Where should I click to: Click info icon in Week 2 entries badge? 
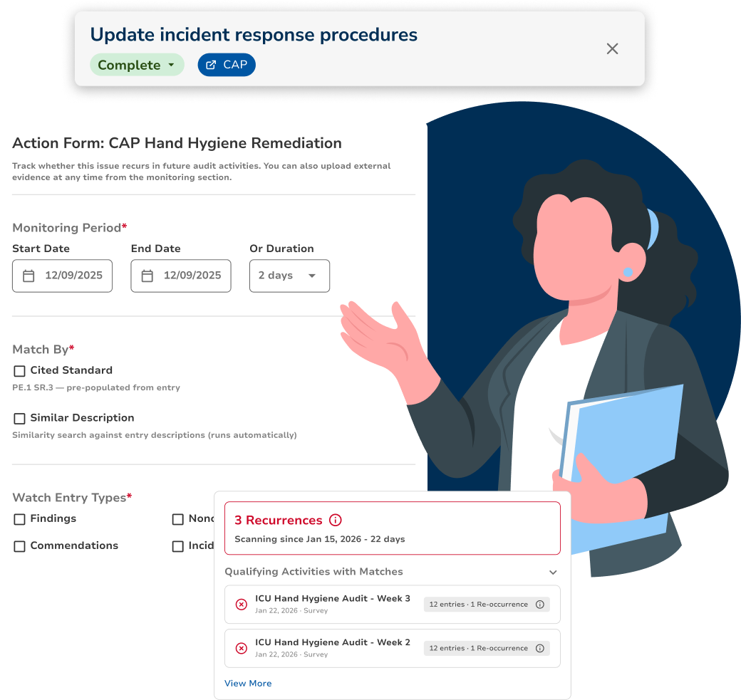click(539, 649)
